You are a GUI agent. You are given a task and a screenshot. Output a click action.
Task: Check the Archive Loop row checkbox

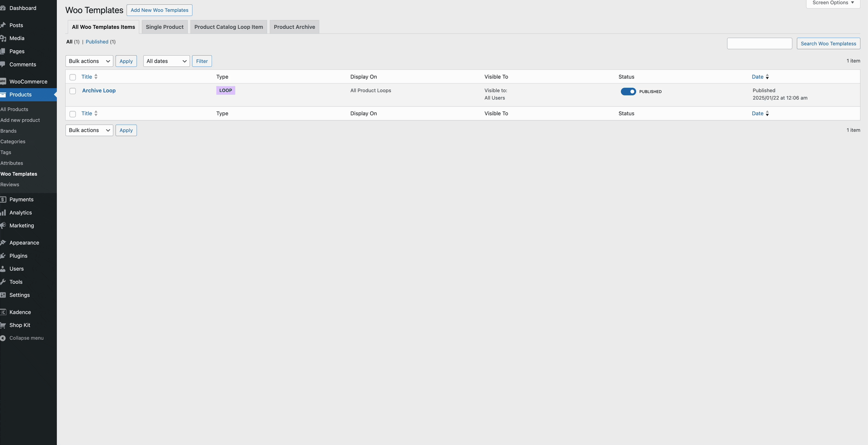[73, 91]
